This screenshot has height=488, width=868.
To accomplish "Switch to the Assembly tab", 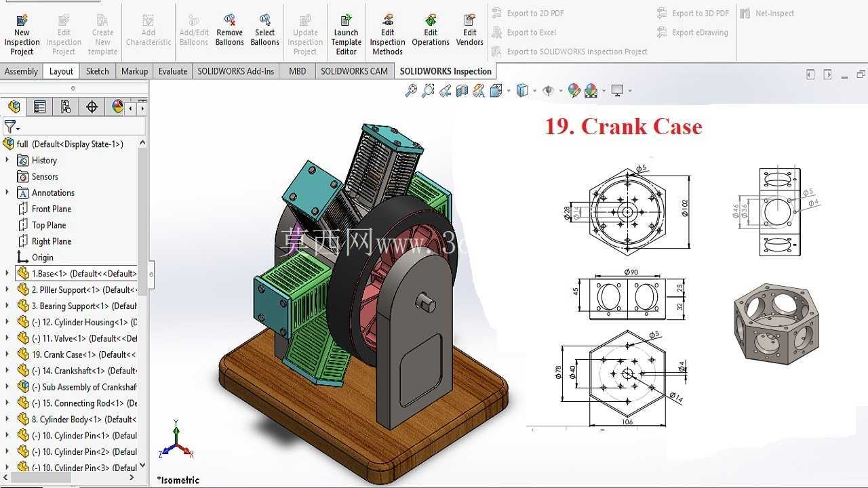I will 21,71.
